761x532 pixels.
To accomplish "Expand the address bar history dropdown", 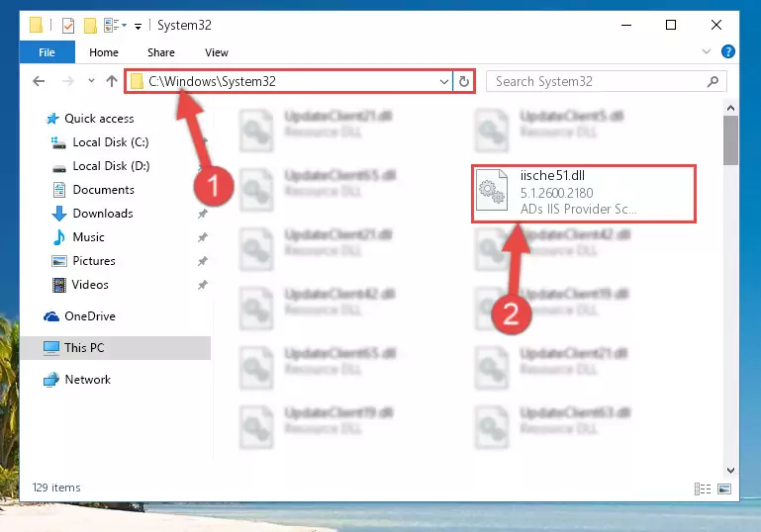I will click(443, 81).
